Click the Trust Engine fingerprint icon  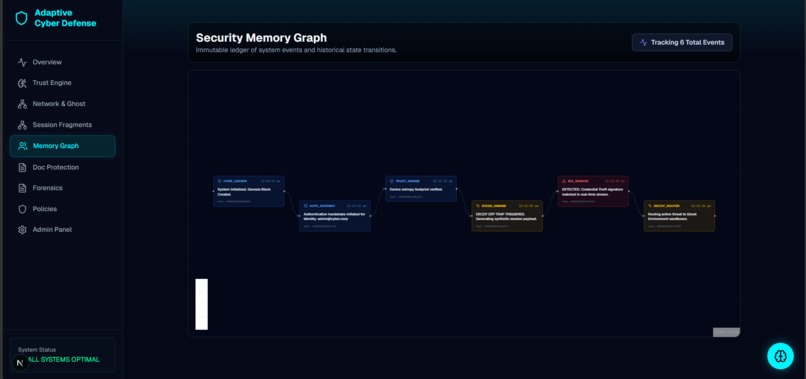[22, 83]
